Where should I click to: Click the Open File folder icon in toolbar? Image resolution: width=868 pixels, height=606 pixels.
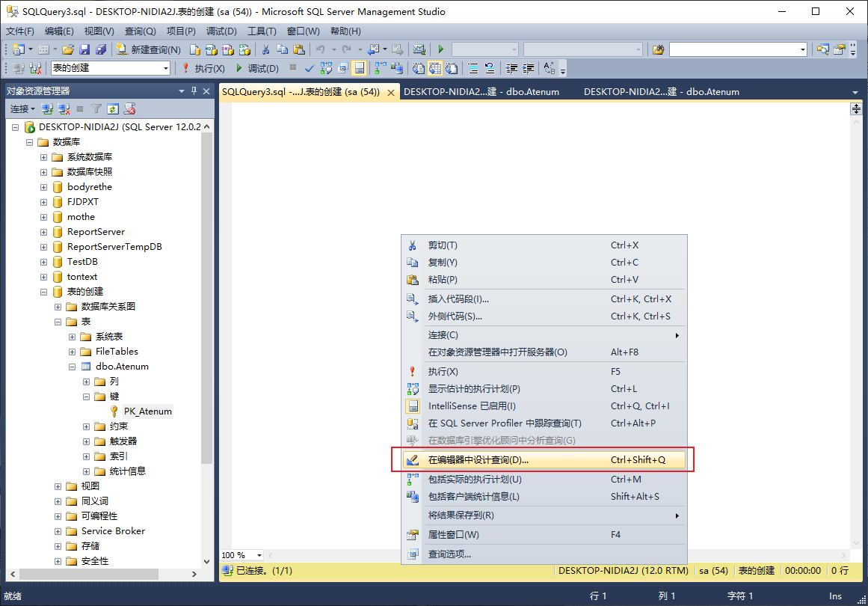point(68,50)
